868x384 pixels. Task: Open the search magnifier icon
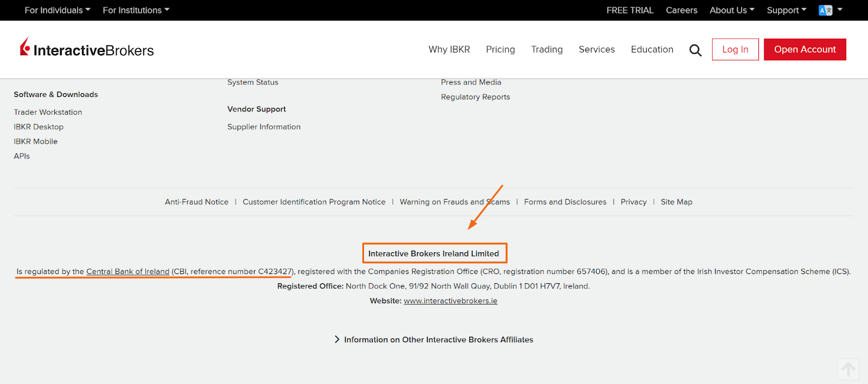tap(695, 50)
